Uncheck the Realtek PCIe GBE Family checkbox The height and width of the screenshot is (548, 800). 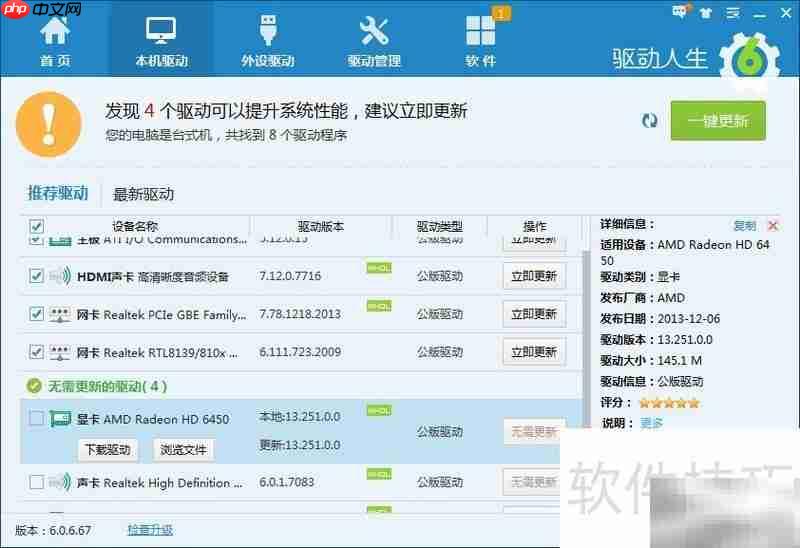pyautogui.click(x=36, y=314)
